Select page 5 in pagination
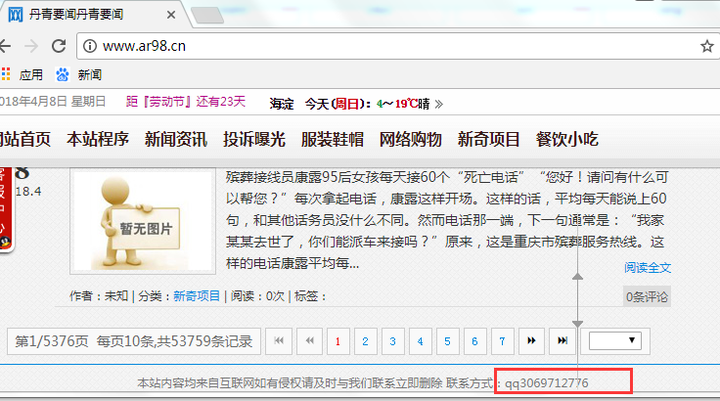The image size is (720, 401). [447, 341]
